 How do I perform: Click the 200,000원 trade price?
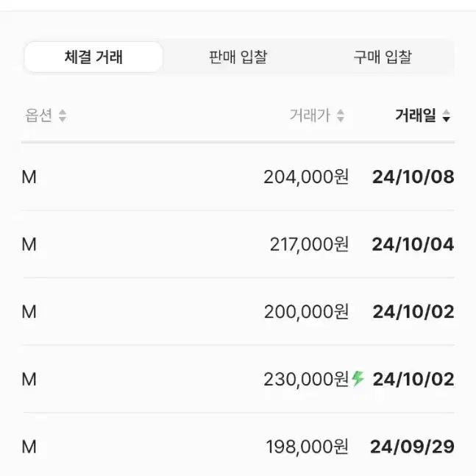pyautogui.click(x=306, y=312)
